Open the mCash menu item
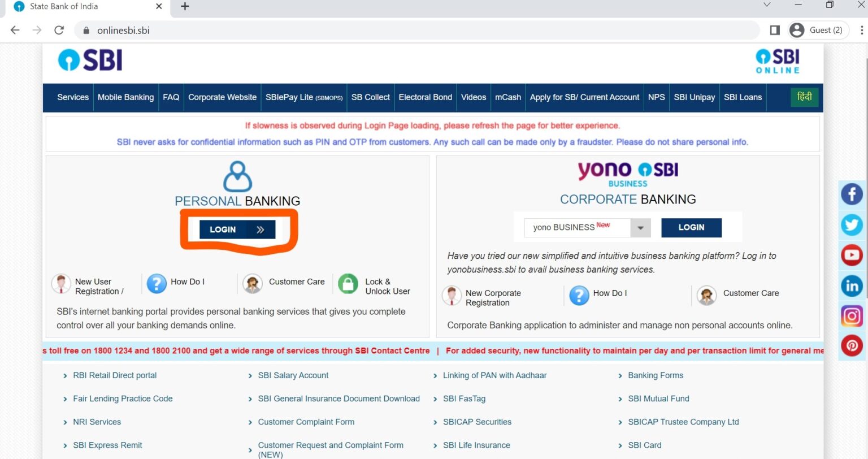This screenshot has width=868, height=459. click(x=508, y=97)
